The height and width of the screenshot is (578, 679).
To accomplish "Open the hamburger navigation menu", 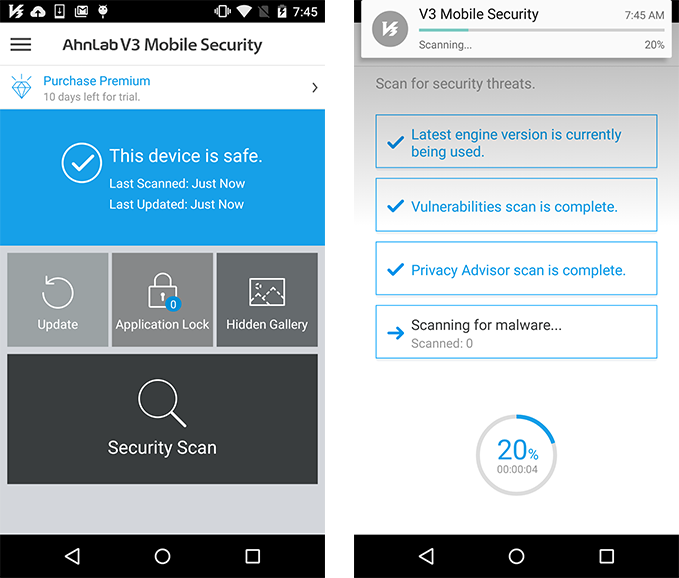I will (21, 45).
